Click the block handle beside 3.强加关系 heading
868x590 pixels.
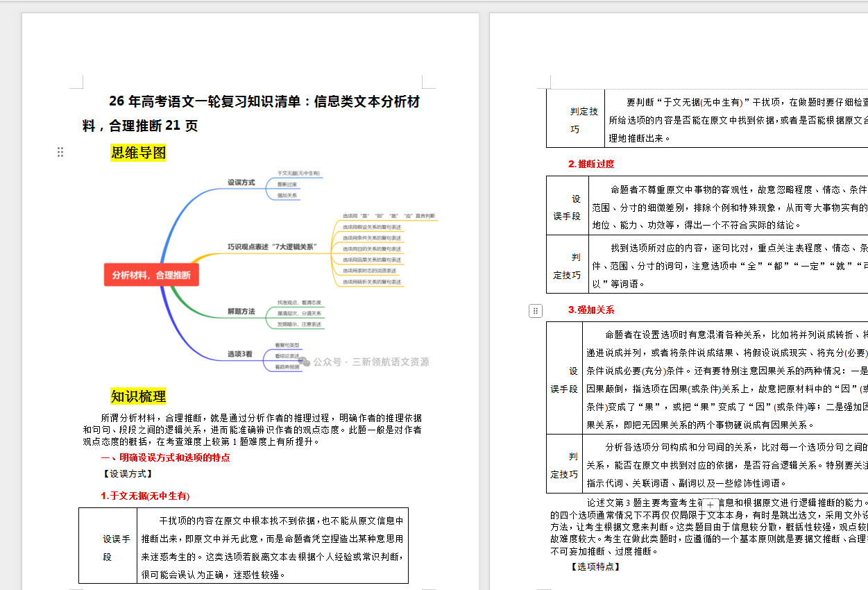tap(536, 311)
